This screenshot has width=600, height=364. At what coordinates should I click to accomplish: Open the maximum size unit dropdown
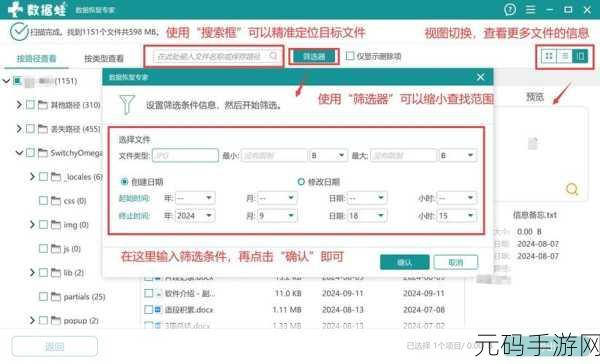pos(458,155)
